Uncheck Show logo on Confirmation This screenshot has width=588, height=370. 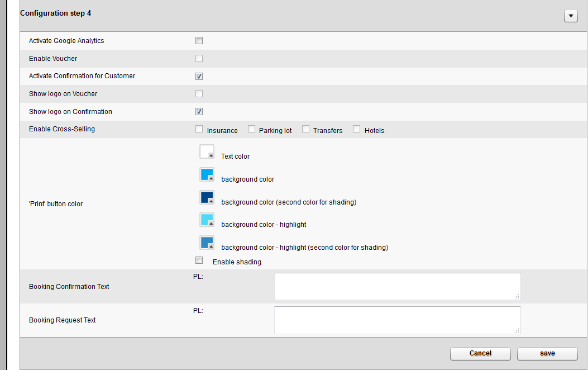pos(199,111)
